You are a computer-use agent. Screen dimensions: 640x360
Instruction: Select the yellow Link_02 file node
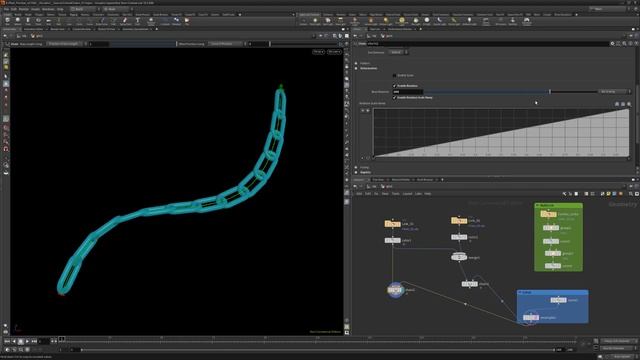click(459, 220)
